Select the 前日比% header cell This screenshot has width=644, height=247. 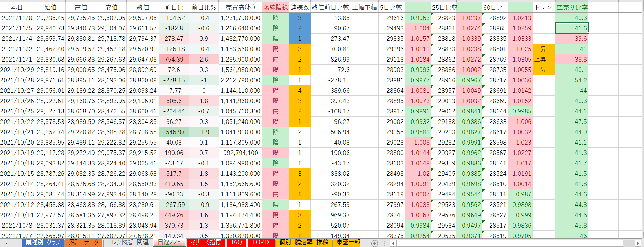click(204, 7)
